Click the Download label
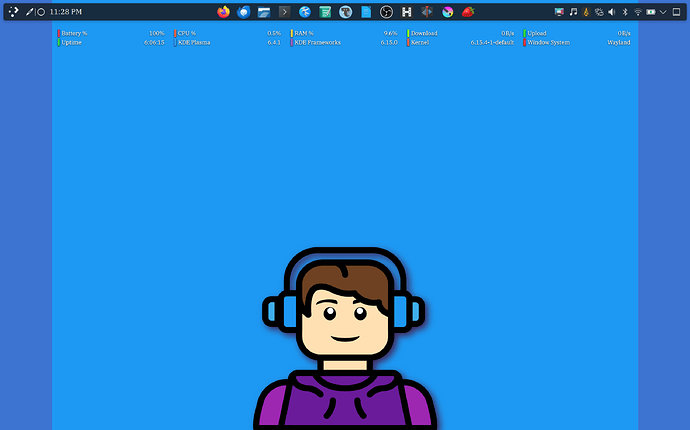 [424, 33]
